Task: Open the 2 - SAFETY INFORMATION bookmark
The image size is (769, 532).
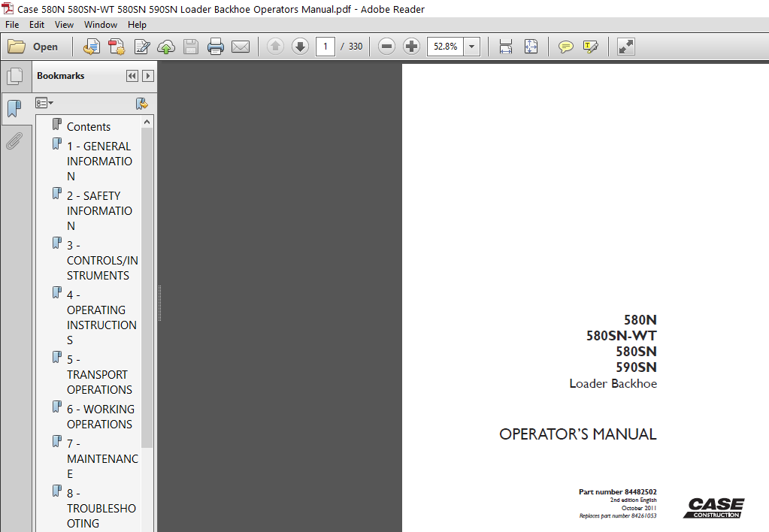Action: click(x=99, y=211)
